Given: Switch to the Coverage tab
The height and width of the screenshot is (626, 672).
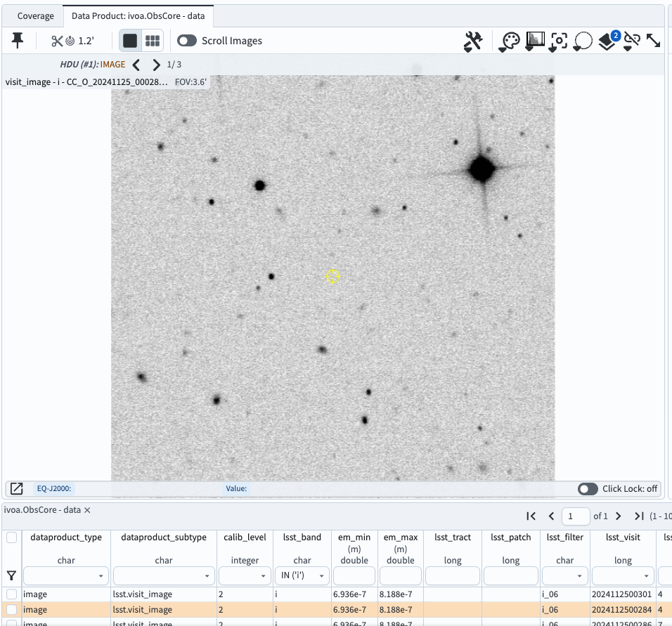Looking at the screenshot, I should pyautogui.click(x=35, y=15).
